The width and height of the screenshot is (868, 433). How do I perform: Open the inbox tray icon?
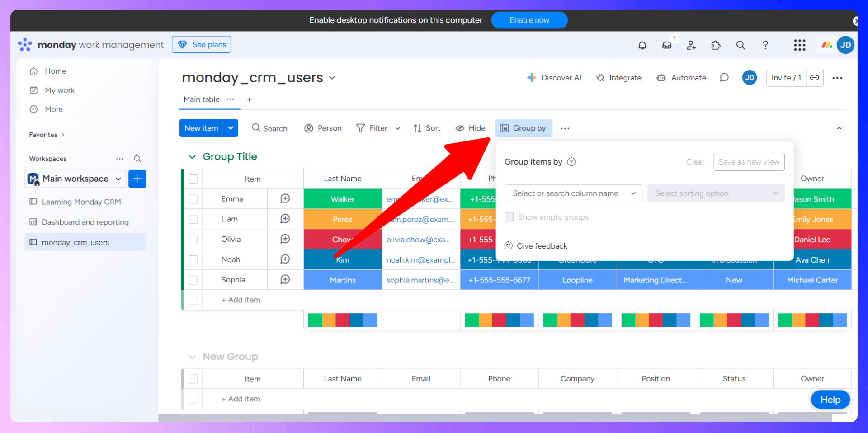tap(667, 45)
